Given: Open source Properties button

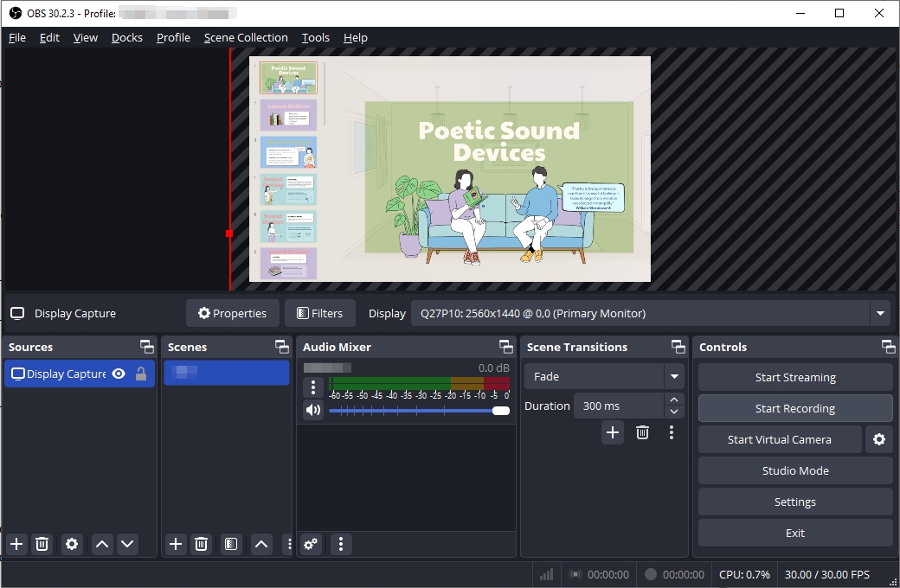Looking at the screenshot, I should [x=233, y=313].
